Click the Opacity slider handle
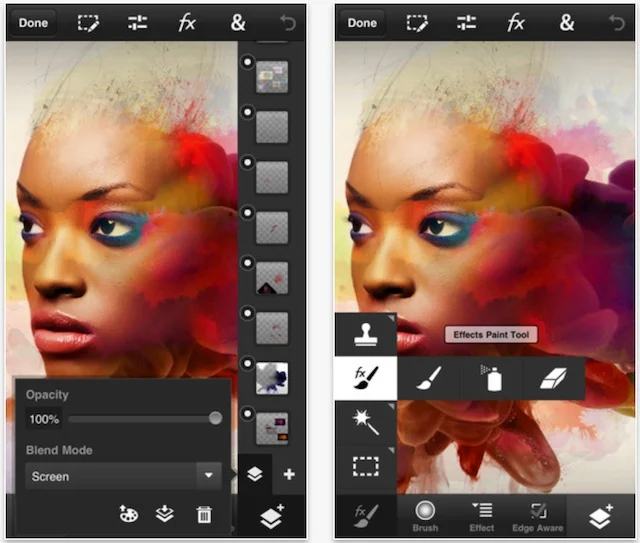The image size is (640, 543). click(215, 418)
